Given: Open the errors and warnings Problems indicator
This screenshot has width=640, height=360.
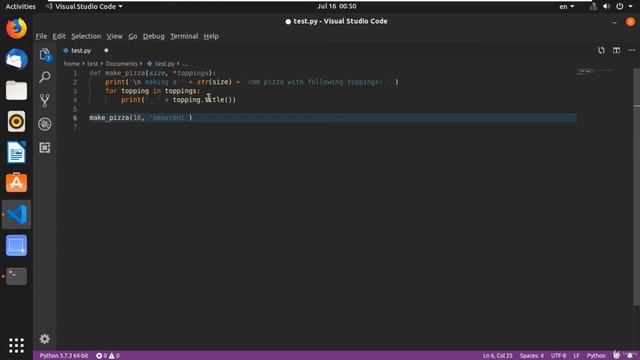Looking at the screenshot, I should pos(108,356).
